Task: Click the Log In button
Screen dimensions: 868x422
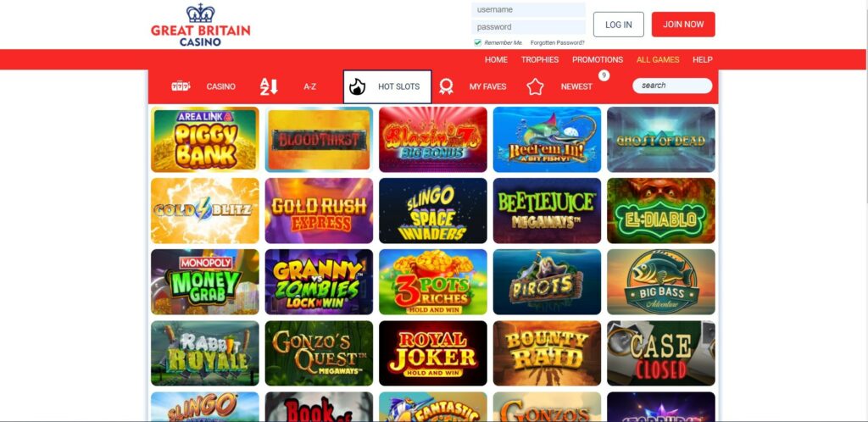Action: tap(618, 25)
